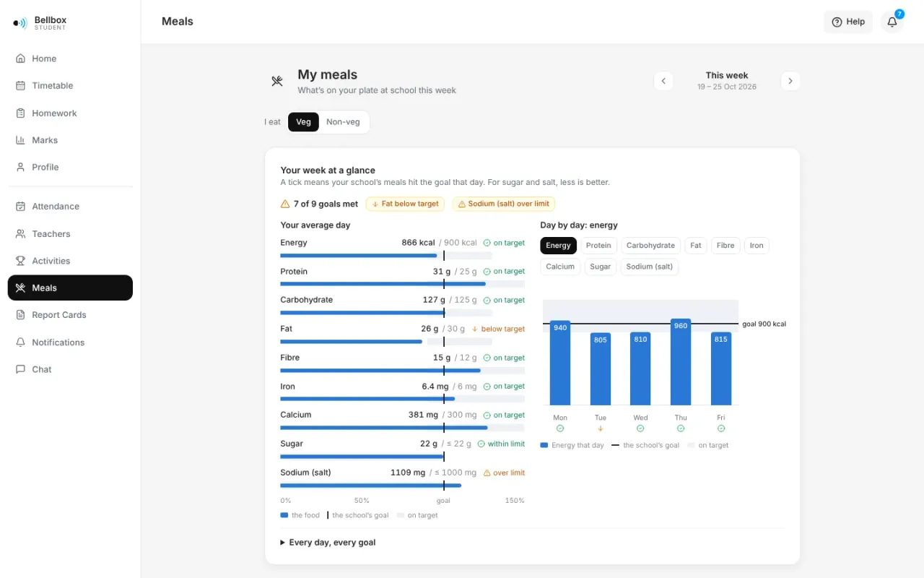
Task: Click the Monday on-target check icon
Action: click(x=560, y=428)
